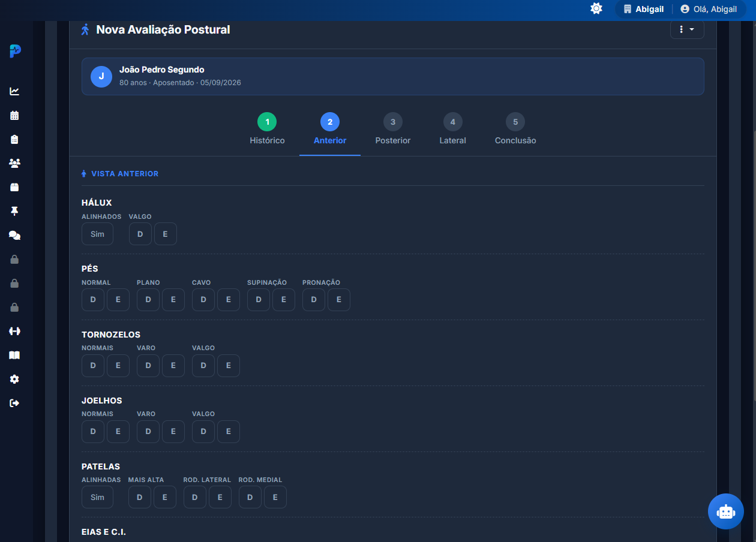The width and height of the screenshot is (756, 542).
Task: Toggle Joelhos Valgo E
Action: point(229,432)
